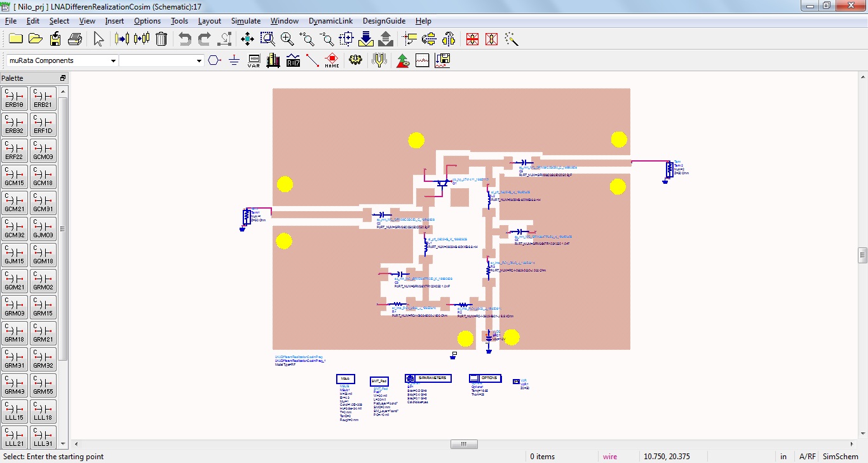Click the palette scrollbar up arrow

pyautogui.click(x=63, y=92)
